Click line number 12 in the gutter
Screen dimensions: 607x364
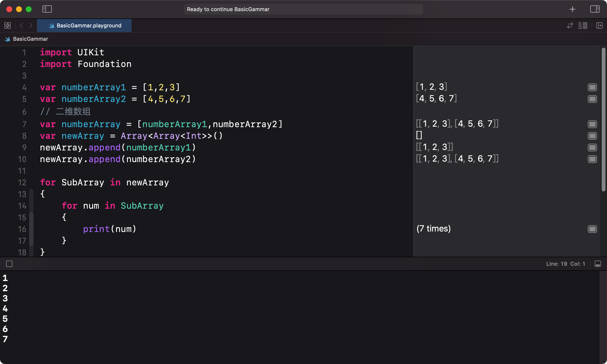click(x=22, y=182)
